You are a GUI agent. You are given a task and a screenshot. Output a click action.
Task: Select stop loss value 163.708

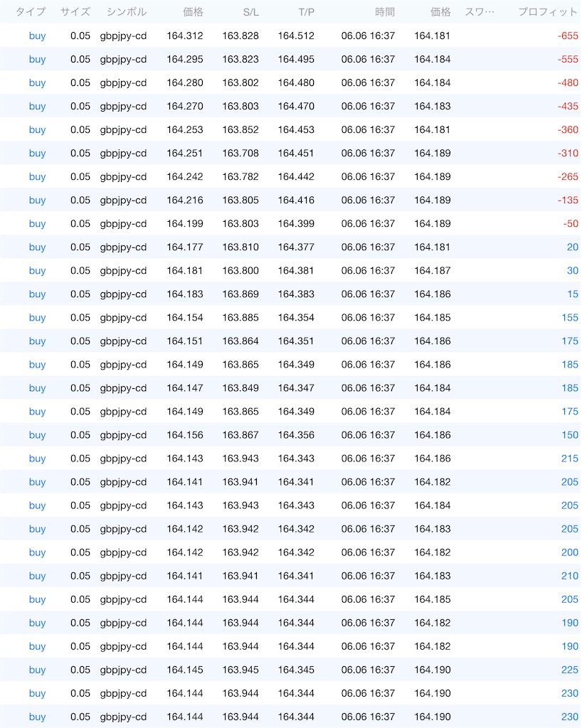pos(240,154)
